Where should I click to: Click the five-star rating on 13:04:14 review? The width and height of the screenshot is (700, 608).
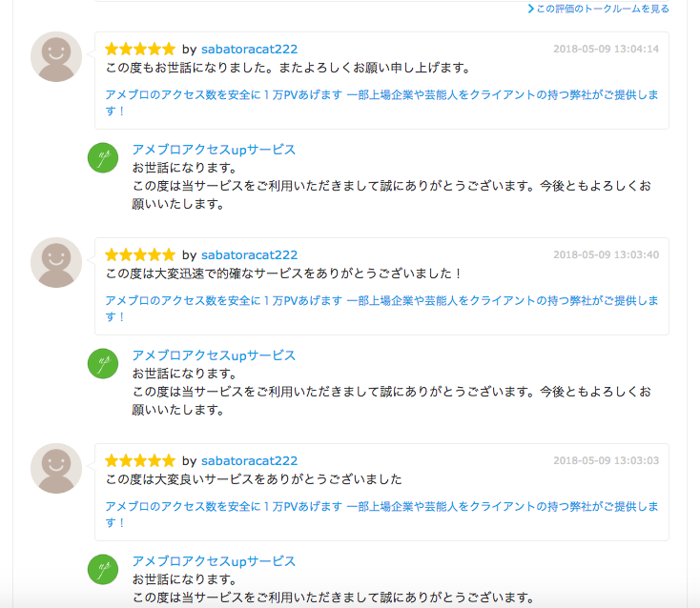[140, 49]
